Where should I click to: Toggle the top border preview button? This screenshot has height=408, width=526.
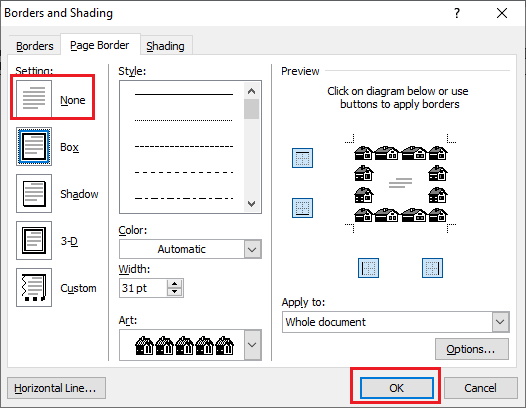pyautogui.click(x=302, y=158)
